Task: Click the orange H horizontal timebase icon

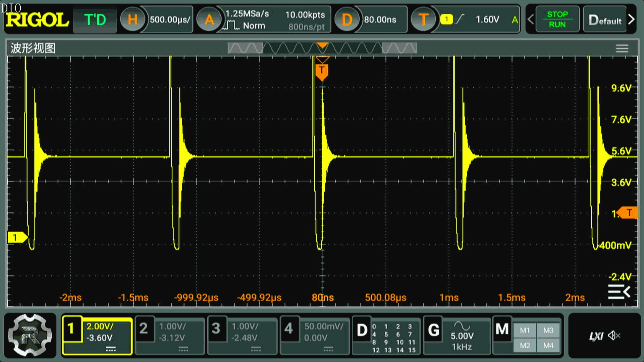Action: click(132, 19)
